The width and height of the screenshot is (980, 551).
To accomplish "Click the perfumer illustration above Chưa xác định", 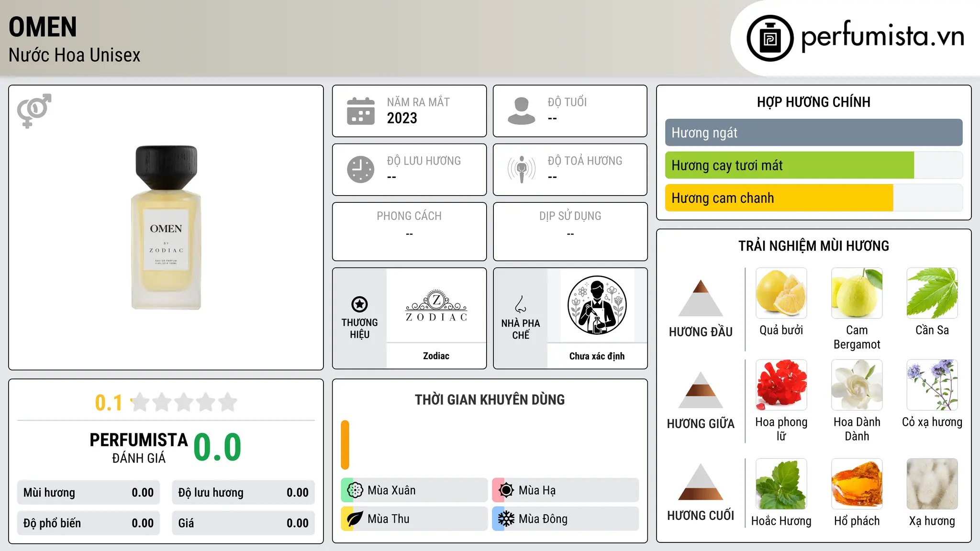I will pyautogui.click(x=597, y=305).
